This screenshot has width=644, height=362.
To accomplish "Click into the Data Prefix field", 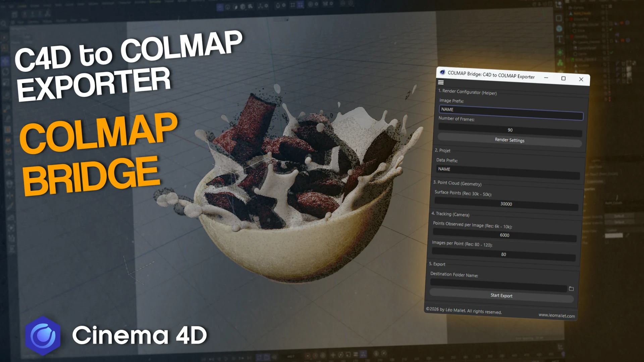I will point(507,172).
